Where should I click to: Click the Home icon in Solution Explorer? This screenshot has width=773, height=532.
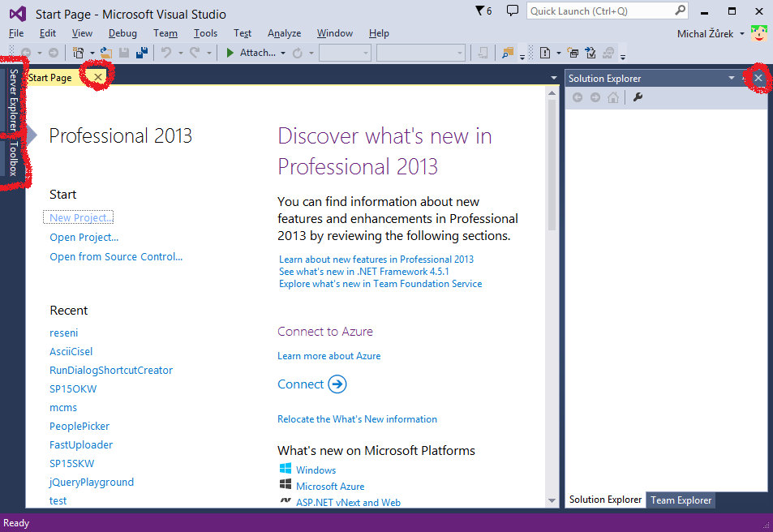coord(613,97)
